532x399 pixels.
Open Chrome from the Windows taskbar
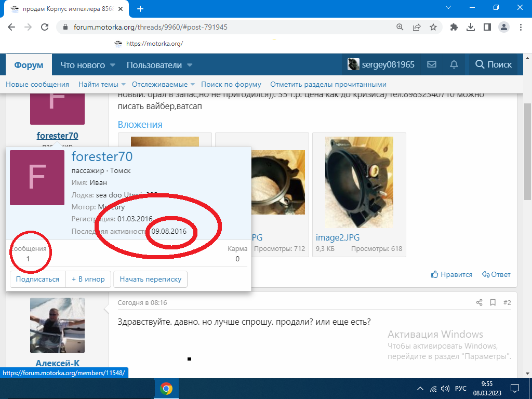(x=166, y=389)
